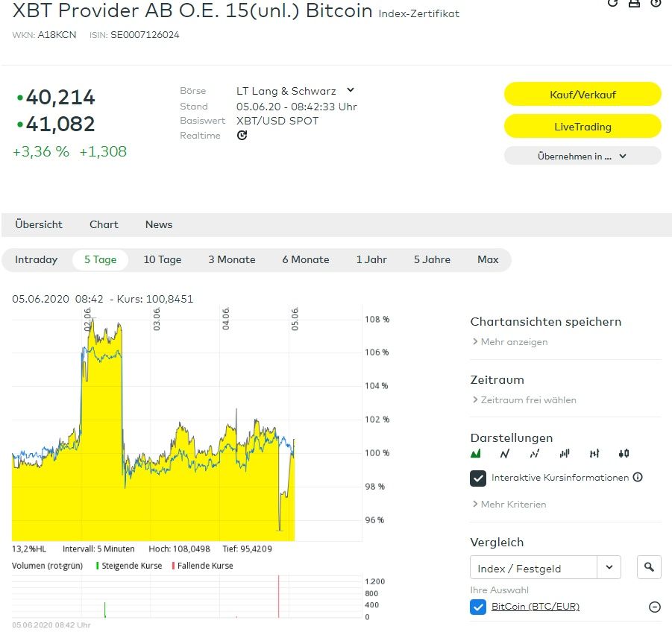Expand the Index / Festgeld comparison dropdown
672x632 pixels.
pos(609,568)
